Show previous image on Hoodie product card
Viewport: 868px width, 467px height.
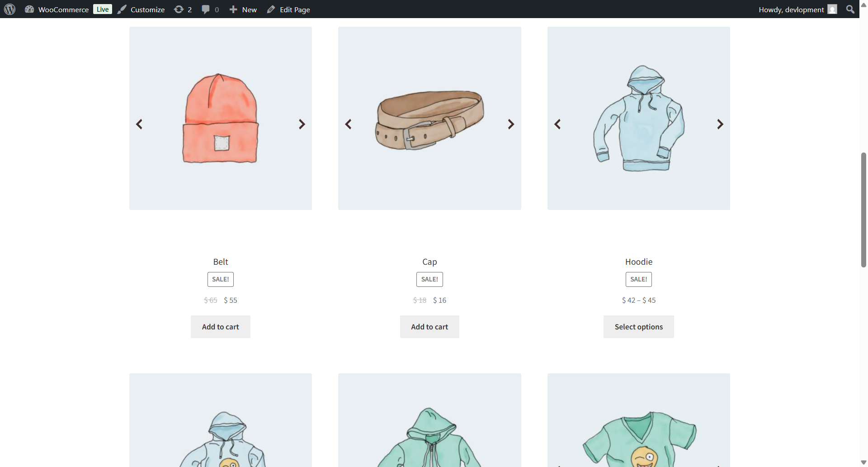pyautogui.click(x=557, y=124)
